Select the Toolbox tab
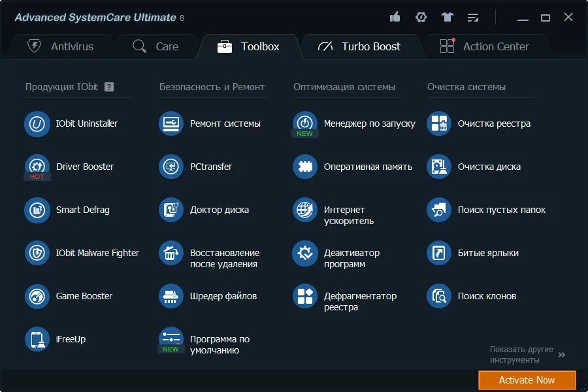 point(249,46)
